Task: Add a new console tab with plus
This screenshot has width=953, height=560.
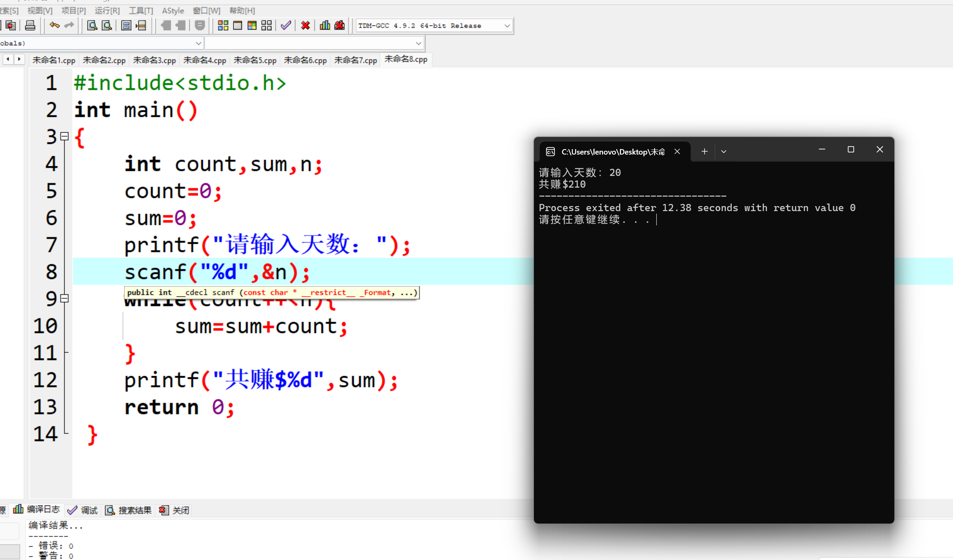Action: click(704, 152)
